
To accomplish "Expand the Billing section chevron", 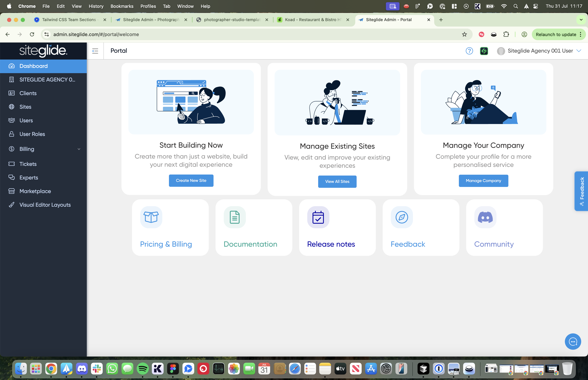I will pos(79,149).
